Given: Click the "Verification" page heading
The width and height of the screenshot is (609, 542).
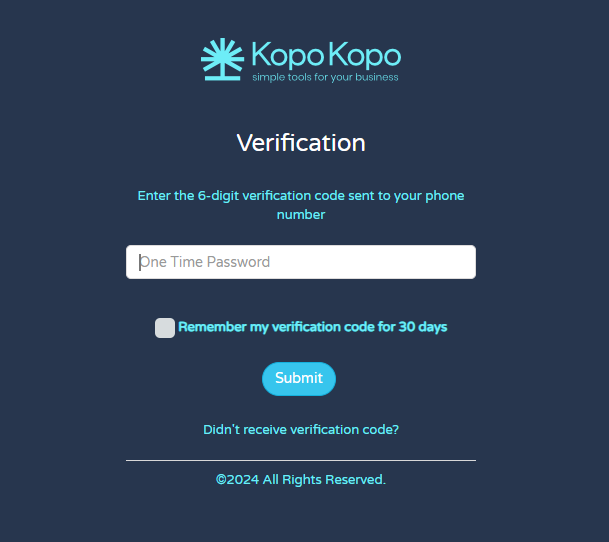Looking at the screenshot, I should (301, 143).
